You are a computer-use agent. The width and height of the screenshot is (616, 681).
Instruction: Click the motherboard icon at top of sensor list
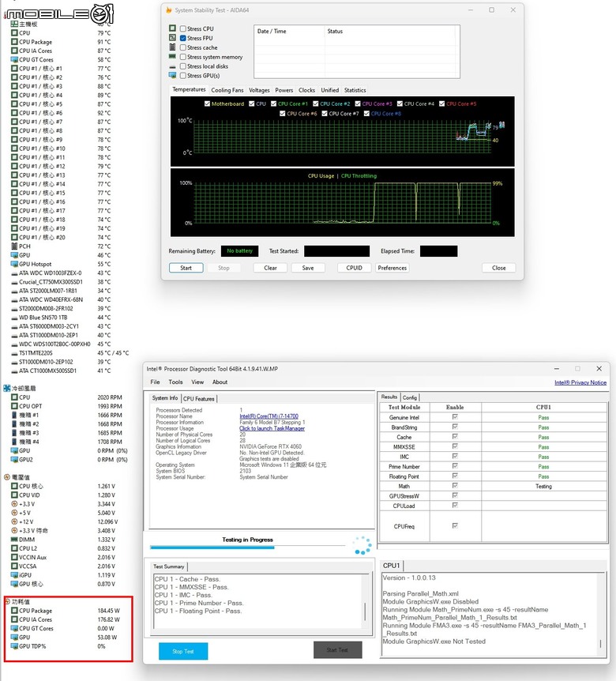(14, 24)
